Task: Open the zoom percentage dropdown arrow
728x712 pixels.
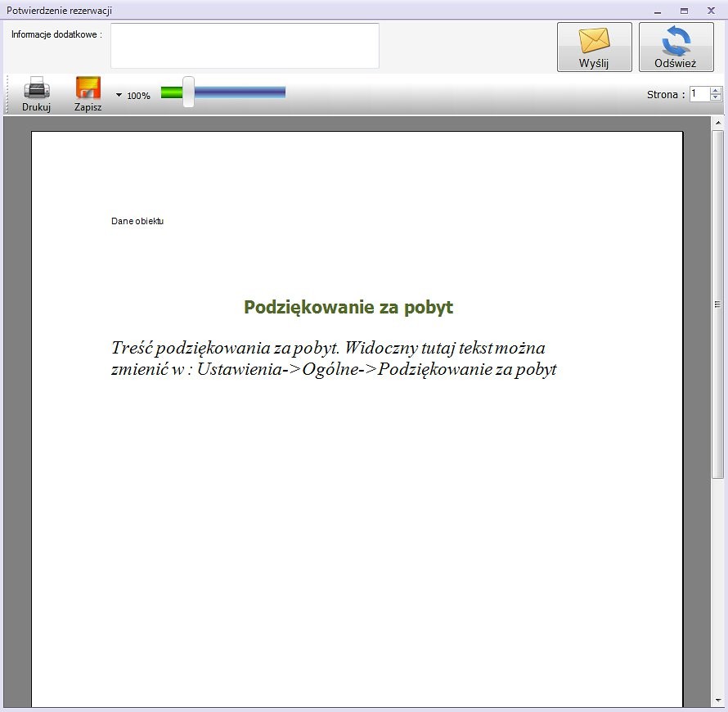Action: coord(119,95)
